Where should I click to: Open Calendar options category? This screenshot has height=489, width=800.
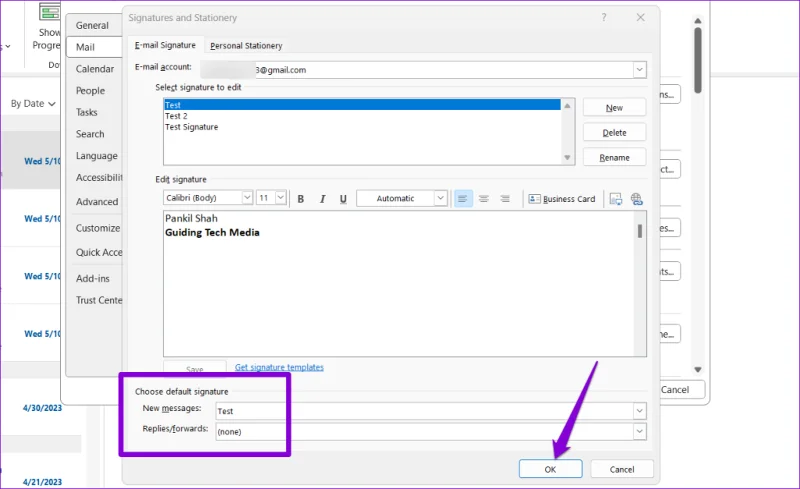tap(95, 69)
